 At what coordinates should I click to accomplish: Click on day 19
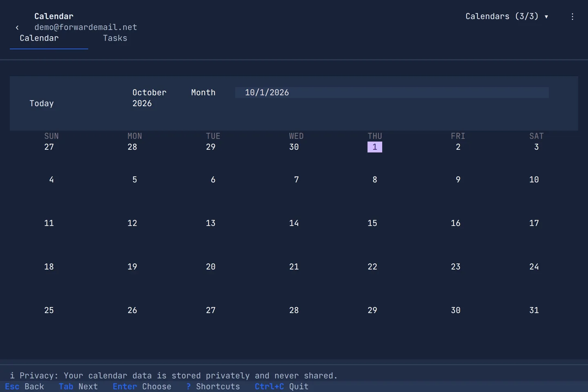132,267
